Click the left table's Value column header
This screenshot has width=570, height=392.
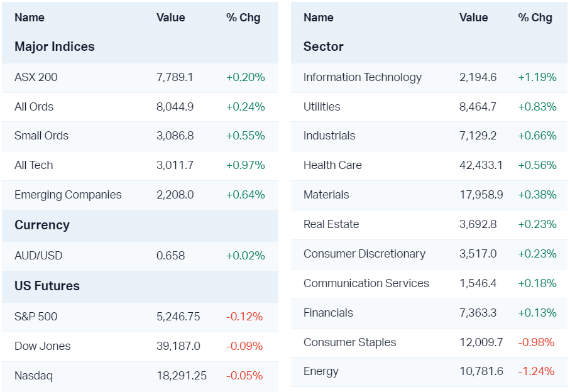170,18
